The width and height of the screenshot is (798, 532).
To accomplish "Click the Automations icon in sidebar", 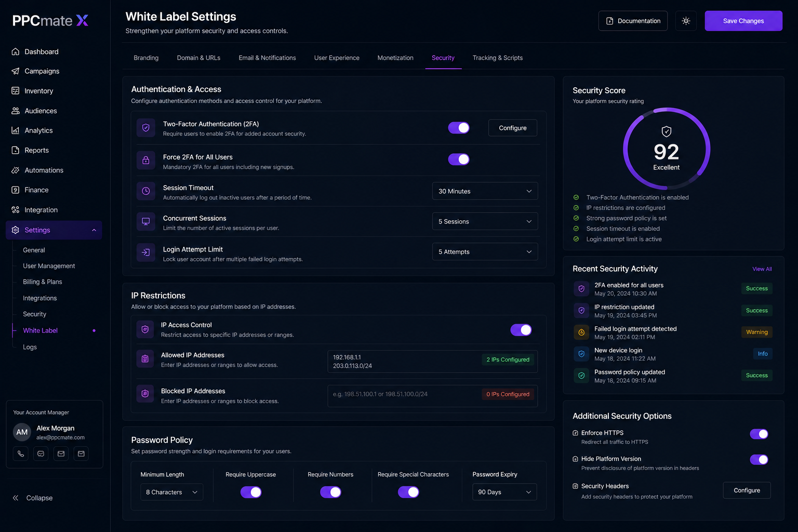I will (x=16, y=170).
